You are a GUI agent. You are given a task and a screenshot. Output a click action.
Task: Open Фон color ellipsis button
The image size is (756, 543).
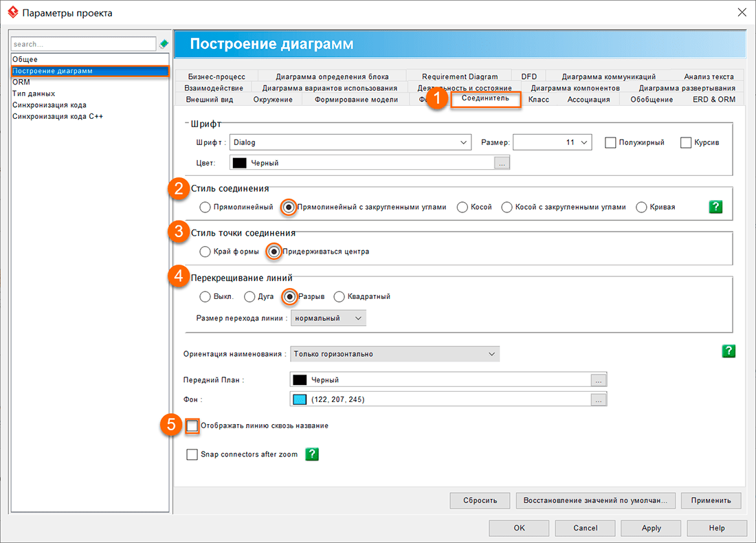pyautogui.click(x=599, y=400)
